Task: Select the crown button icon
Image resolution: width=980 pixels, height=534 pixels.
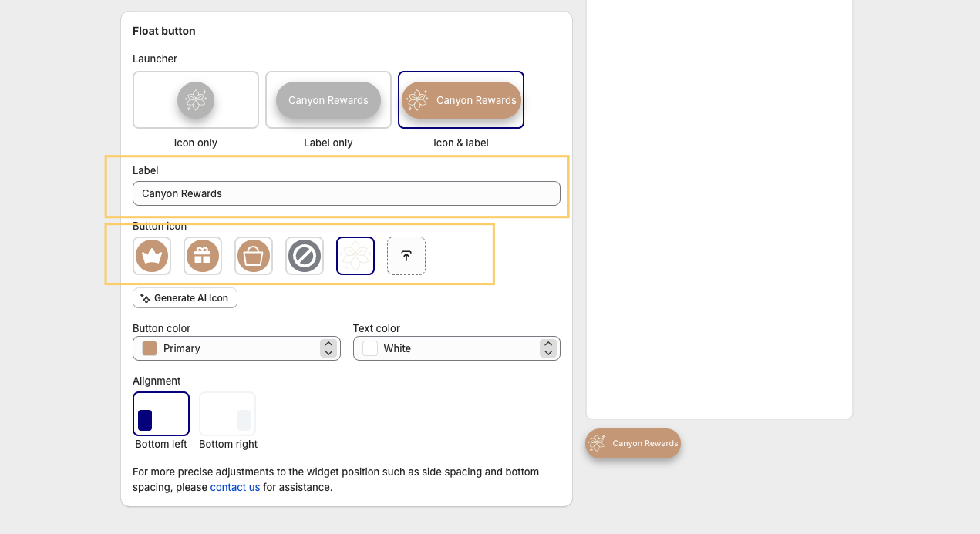Action: tap(152, 256)
